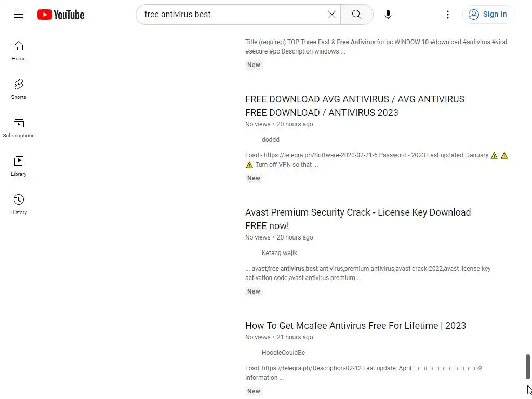Click the 'TOP Three Fast & Free Antivirus' description

point(376,47)
